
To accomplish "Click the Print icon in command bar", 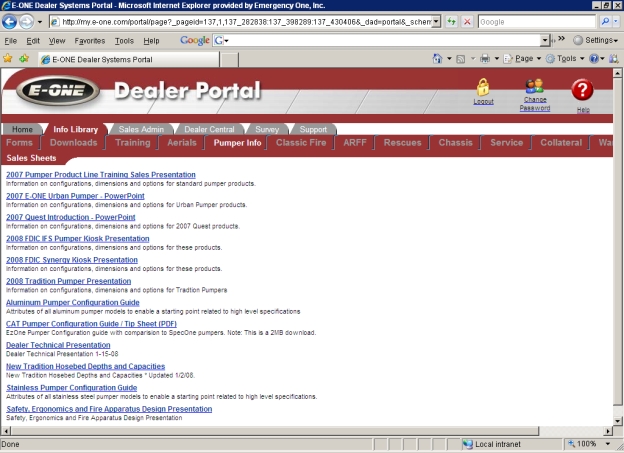I will [485, 59].
